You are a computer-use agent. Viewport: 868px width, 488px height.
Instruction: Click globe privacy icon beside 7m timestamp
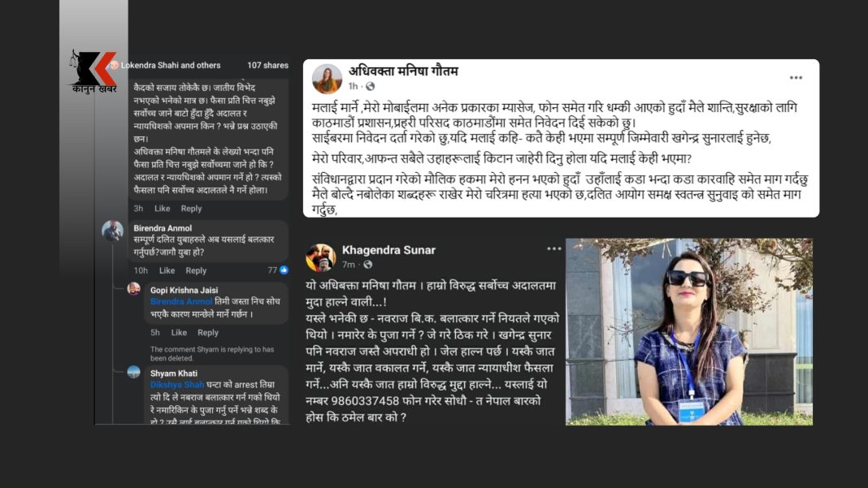367,265
